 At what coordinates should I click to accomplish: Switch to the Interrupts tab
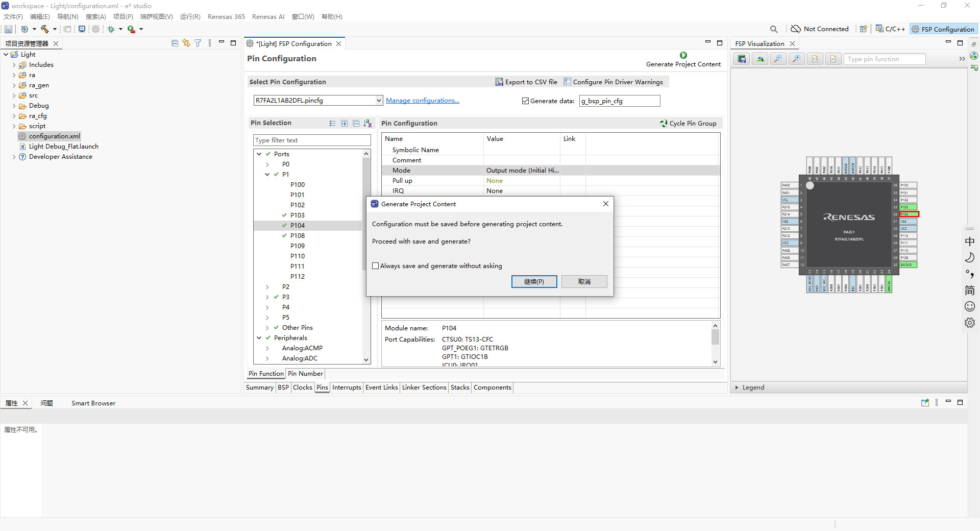click(347, 388)
